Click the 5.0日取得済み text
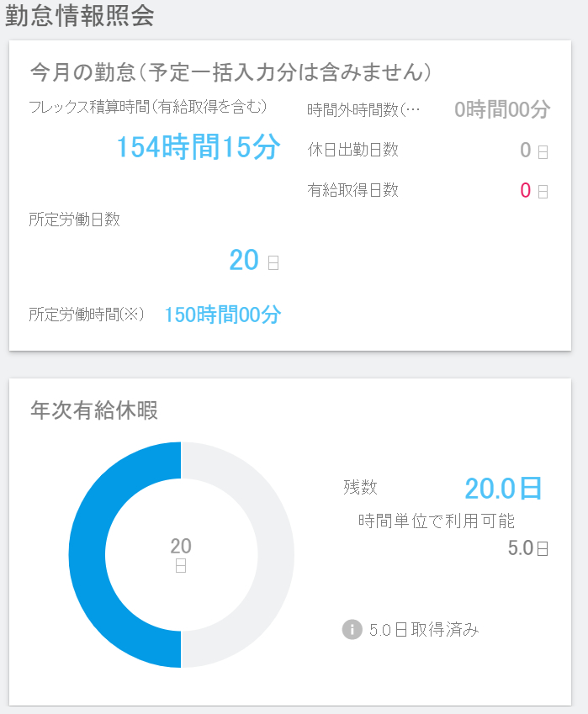 (x=424, y=630)
